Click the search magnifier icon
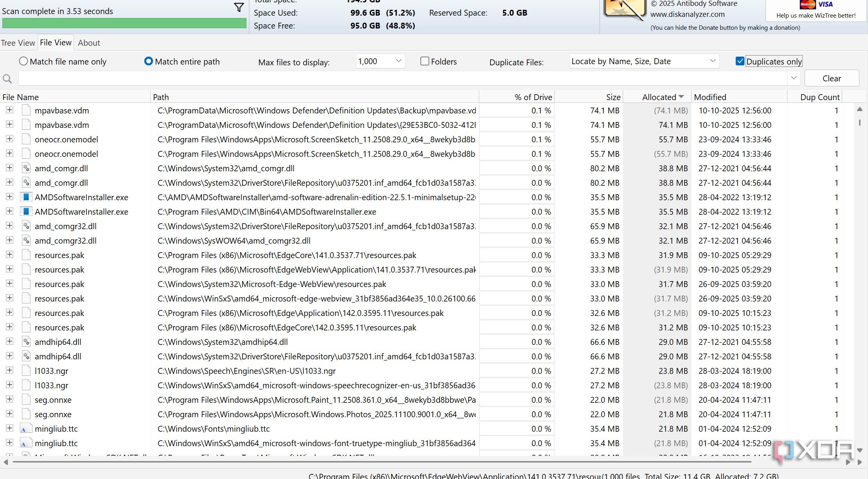 7,79
